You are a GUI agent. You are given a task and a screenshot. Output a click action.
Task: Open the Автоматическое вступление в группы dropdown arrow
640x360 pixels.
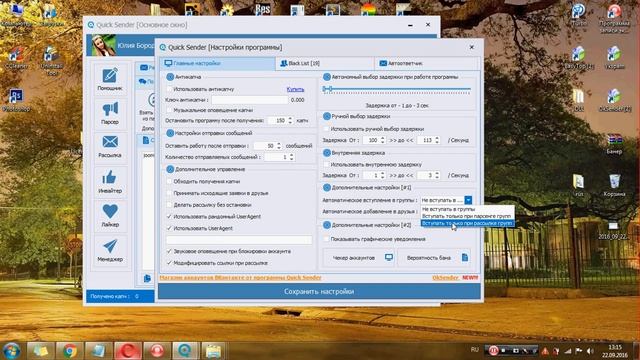468,200
